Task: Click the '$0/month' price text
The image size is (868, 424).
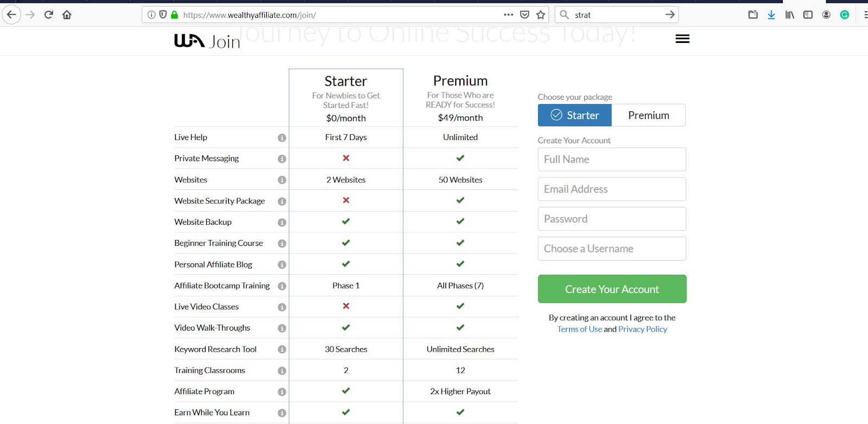Action: point(346,118)
